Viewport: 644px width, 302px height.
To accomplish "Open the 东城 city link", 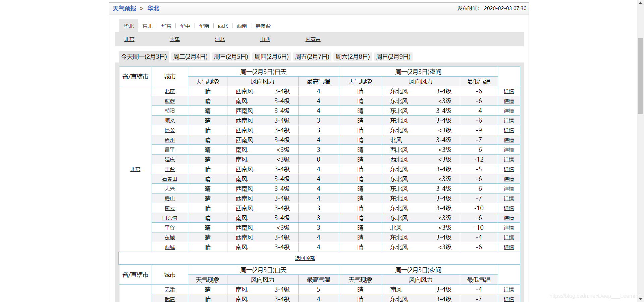I will (170, 238).
